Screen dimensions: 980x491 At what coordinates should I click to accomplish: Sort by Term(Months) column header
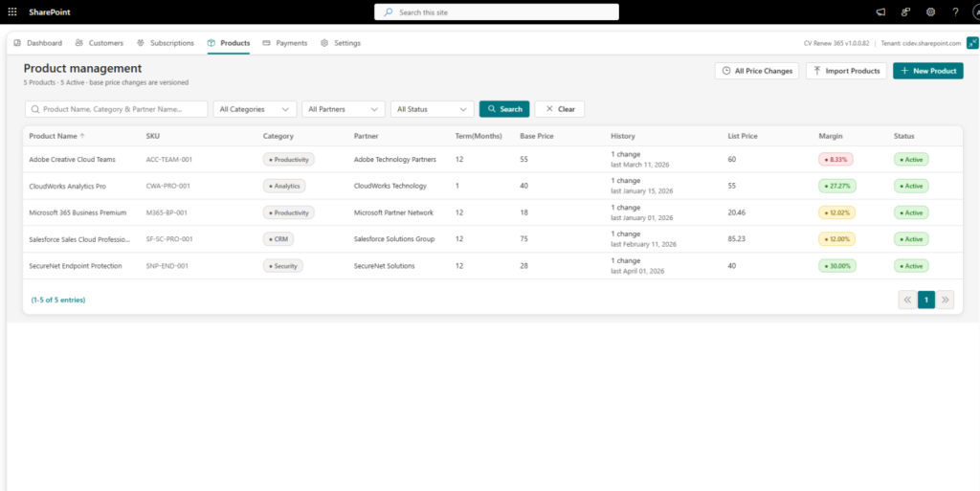[x=479, y=136]
